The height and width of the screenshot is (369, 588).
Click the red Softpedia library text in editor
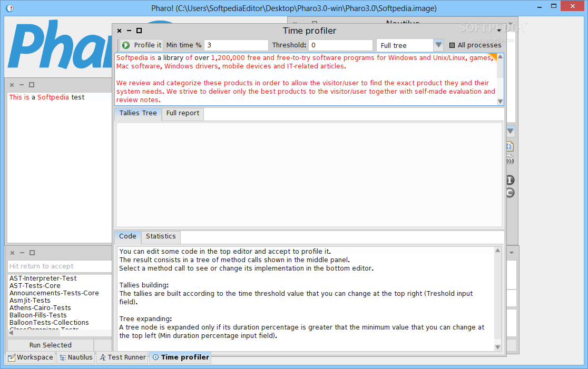(x=305, y=62)
